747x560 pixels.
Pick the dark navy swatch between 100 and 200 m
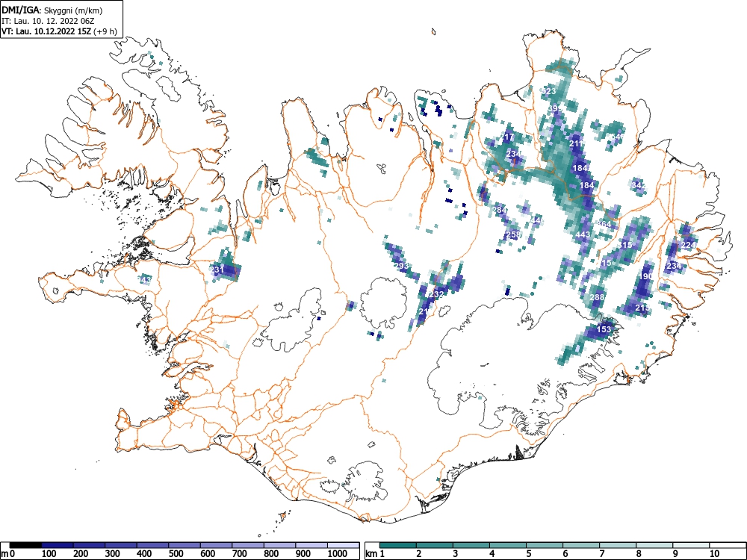tap(58, 545)
